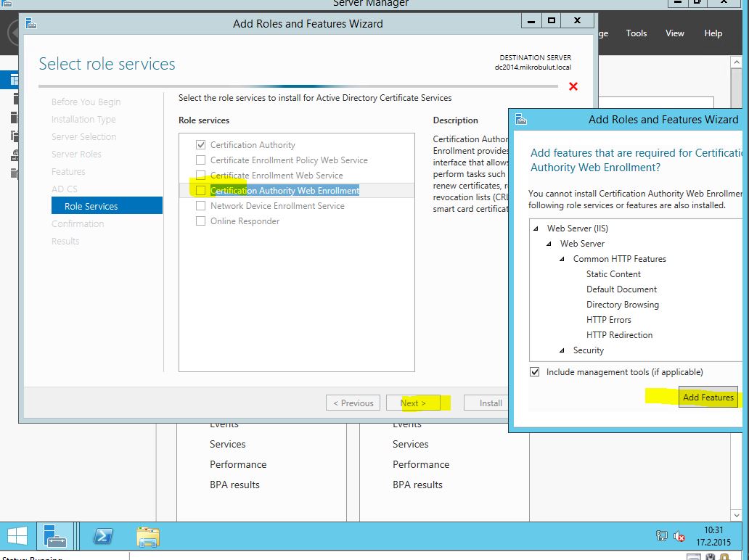749x560 pixels.
Task: Collapse Web Server (IIS) tree node
Action: tap(536, 228)
